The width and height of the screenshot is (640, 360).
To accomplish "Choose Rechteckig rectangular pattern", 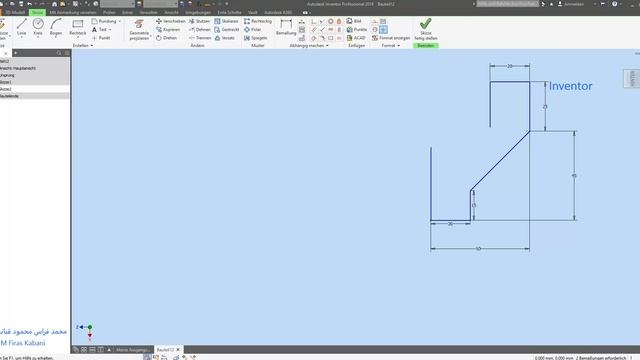I will coord(258,21).
